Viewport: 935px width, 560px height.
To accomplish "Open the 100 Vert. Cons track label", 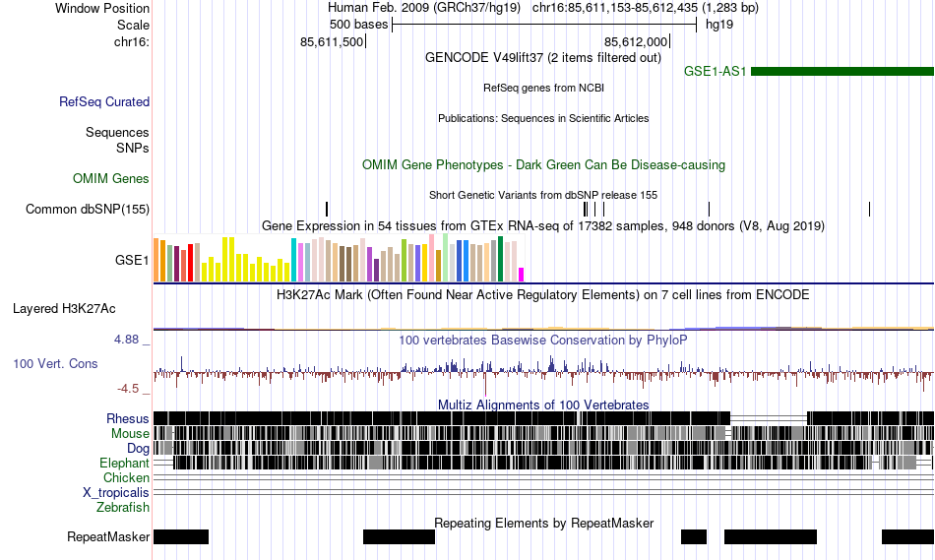I will (x=55, y=364).
